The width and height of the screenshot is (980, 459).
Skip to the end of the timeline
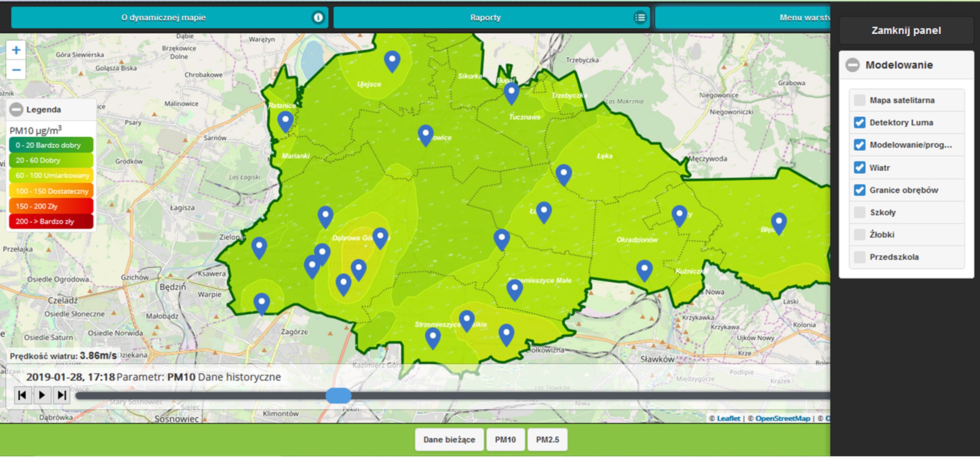click(x=62, y=395)
